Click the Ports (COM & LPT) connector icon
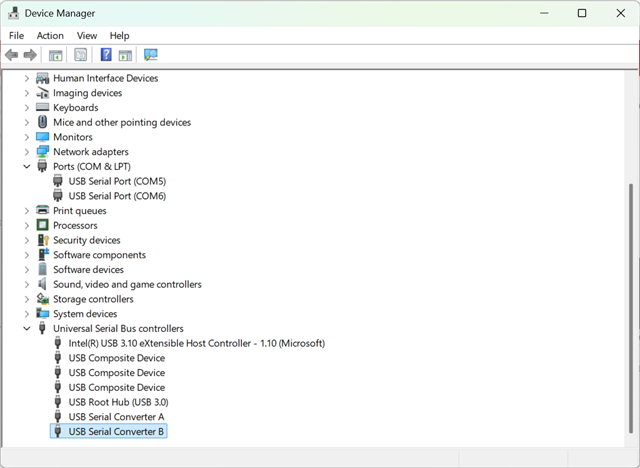The height and width of the screenshot is (468, 640). pyautogui.click(x=42, y=166)
